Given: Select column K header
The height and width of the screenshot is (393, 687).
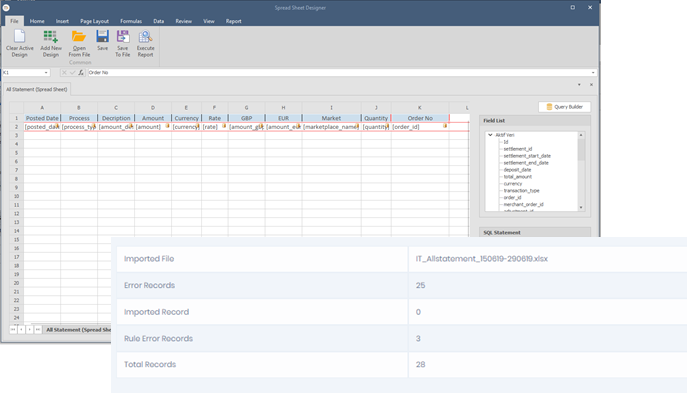Looking at the screenshot, I should pyautogui.click(x=420, y=108).
